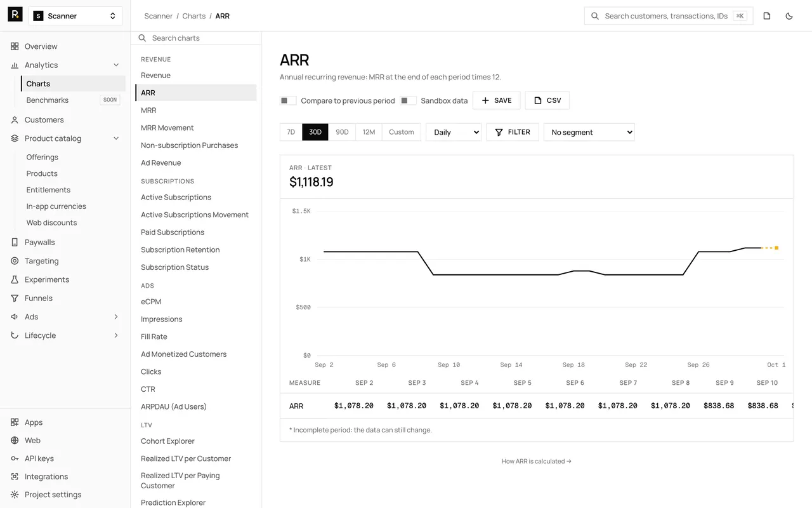The width and height of the screenshot is (812, 508).
Task: Open the Daily resolution dropdown
Action: click(454, 132)
